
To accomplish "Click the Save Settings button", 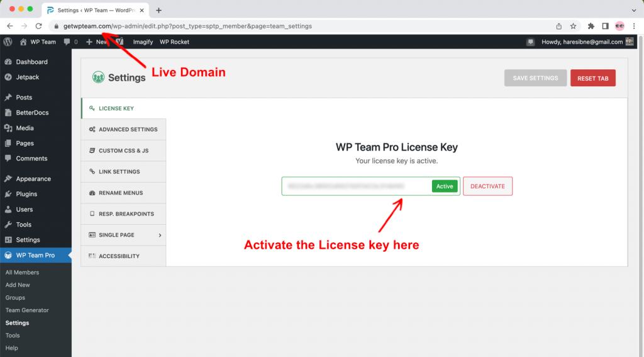I will tap(535, 78).
